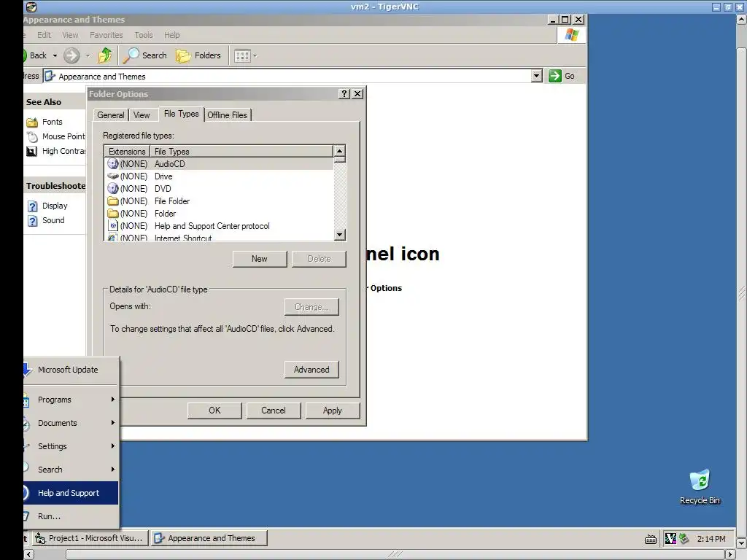Screen dimensions: 747x560
Task: Switch to the View tab in Folder Options
Action: click(x=142, y=115)
